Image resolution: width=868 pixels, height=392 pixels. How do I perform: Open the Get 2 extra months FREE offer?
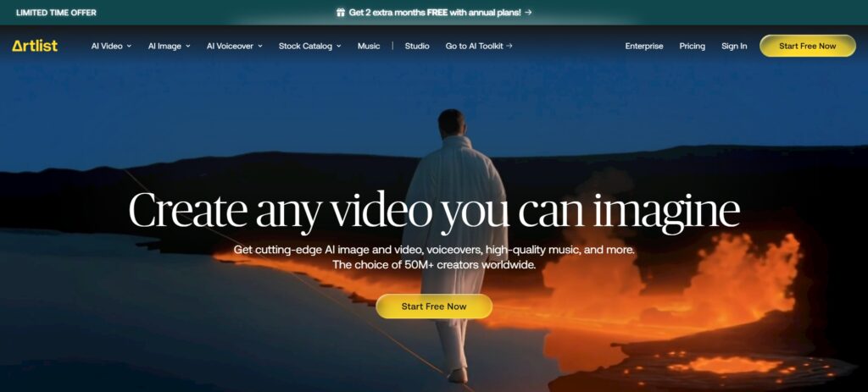[434, 13]
